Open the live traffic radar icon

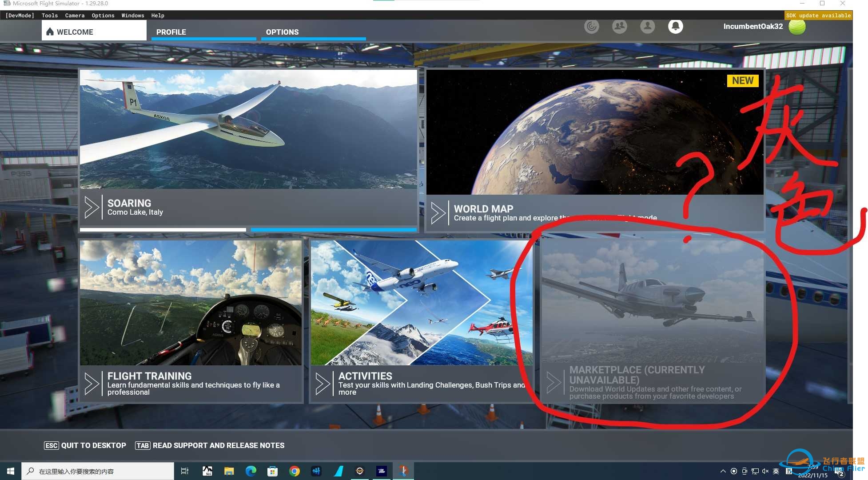pos(591,27)
